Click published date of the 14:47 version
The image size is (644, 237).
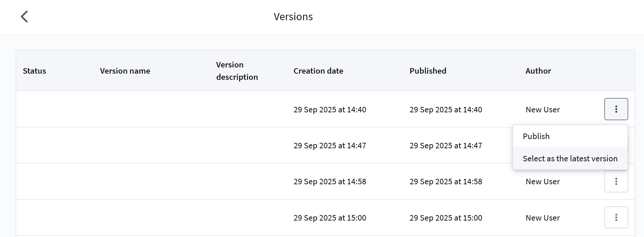click(446, 146)
